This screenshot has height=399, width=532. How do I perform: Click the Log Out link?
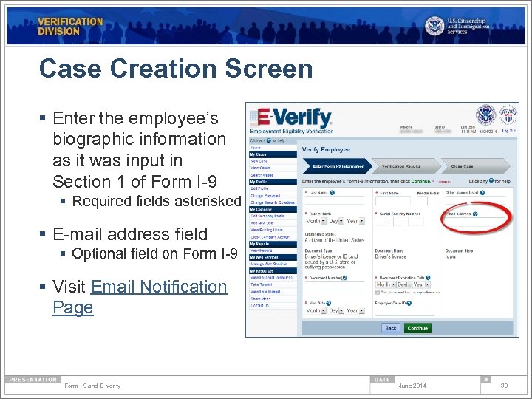(508, 131)
